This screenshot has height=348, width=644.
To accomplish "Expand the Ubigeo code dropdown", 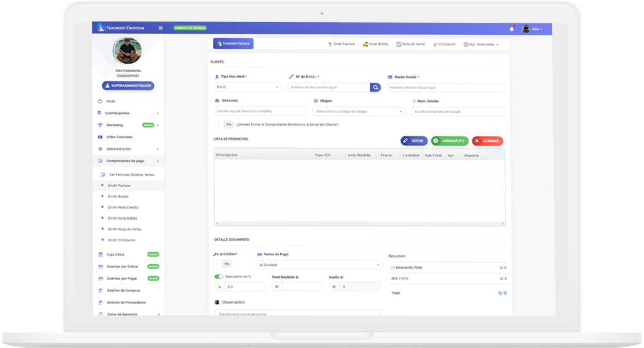I will point(359,112).
